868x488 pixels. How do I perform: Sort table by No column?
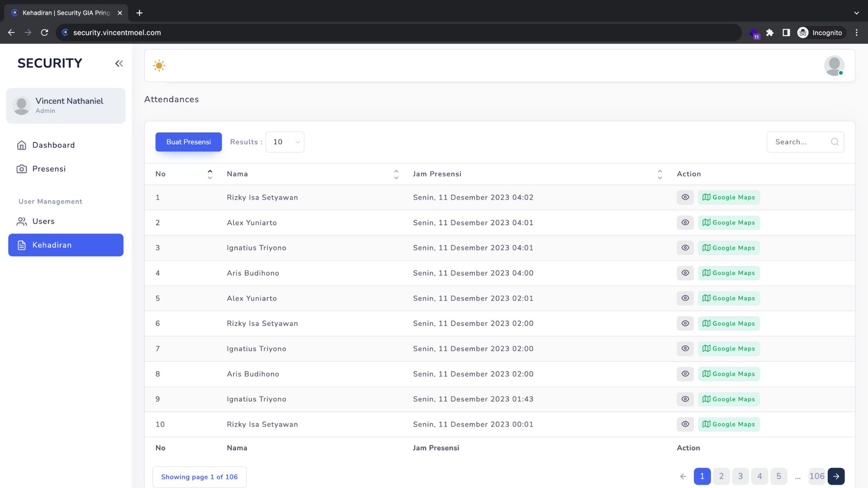(x=210, y=174)
